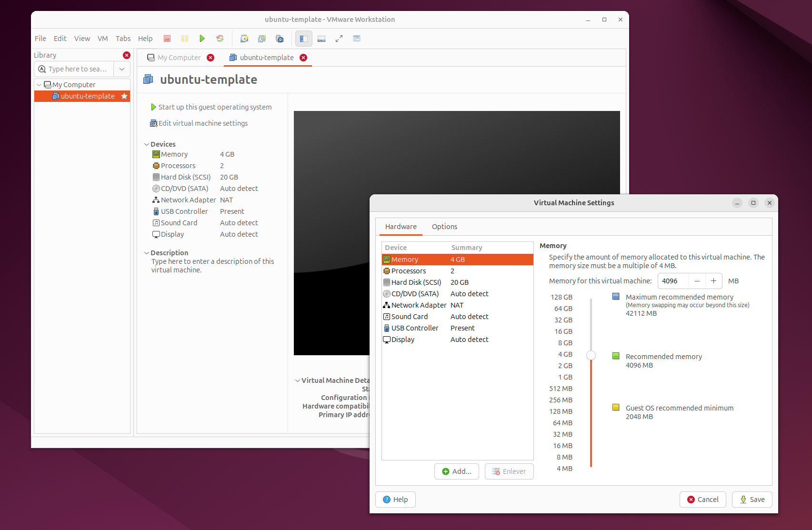Collapse the My Computer tree node
812x530 pixels.
(39, 85)
